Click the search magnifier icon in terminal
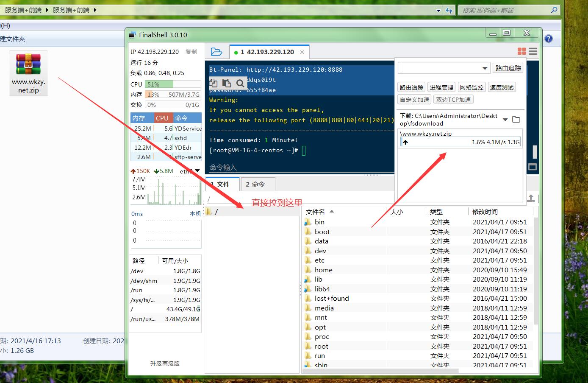This screenshot has width=588, height=383. pyautogui.click(x=240, y=83)
